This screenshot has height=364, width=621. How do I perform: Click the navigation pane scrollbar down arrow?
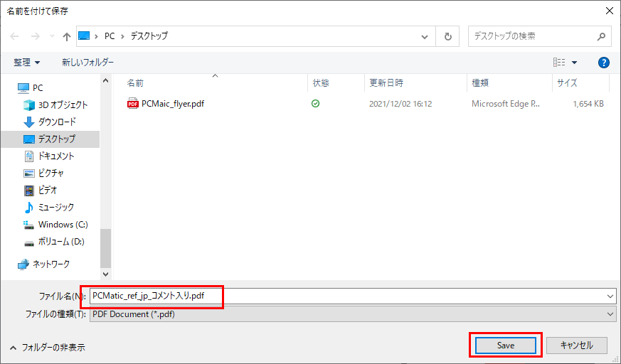click(106, 273)
